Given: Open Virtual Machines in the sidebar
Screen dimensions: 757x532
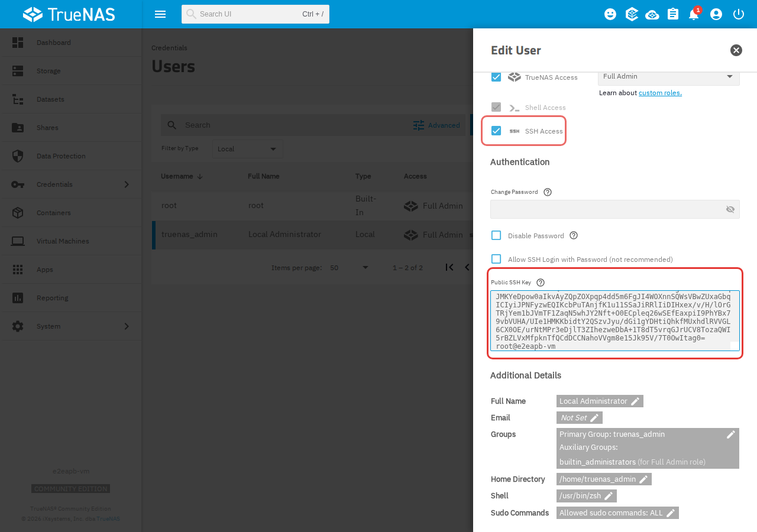Looking at the screenshot, I should 71,241.
